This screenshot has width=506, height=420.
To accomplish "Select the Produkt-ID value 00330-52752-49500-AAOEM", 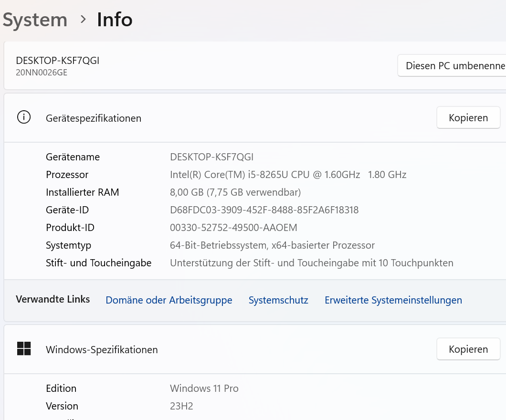I will pyautogui.click(x=233, y=228).
